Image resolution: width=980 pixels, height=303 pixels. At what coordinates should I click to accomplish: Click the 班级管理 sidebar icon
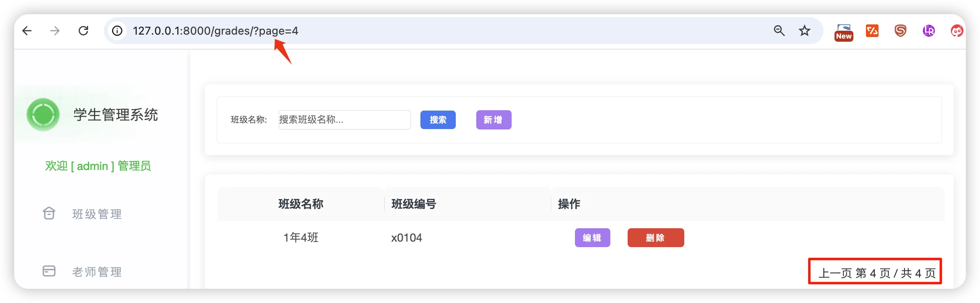click(49, 213)
